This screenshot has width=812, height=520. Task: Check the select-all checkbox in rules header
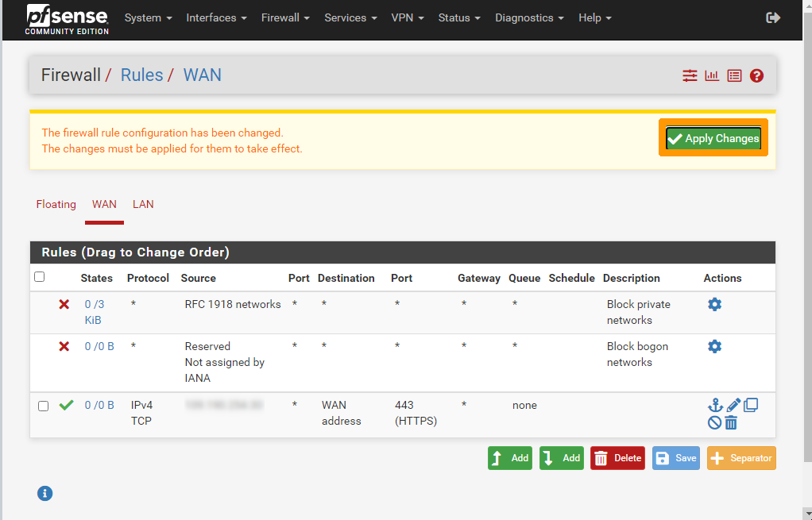click(x=39, y=275)
